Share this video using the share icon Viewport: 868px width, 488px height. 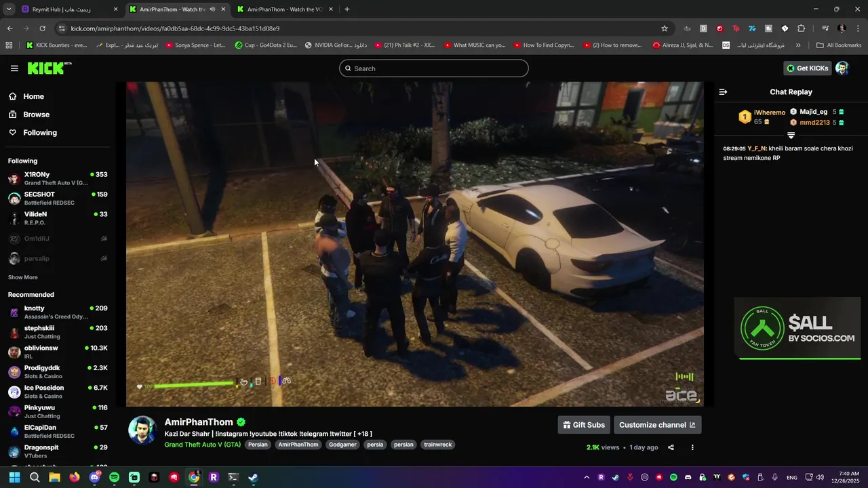(671, 447)
